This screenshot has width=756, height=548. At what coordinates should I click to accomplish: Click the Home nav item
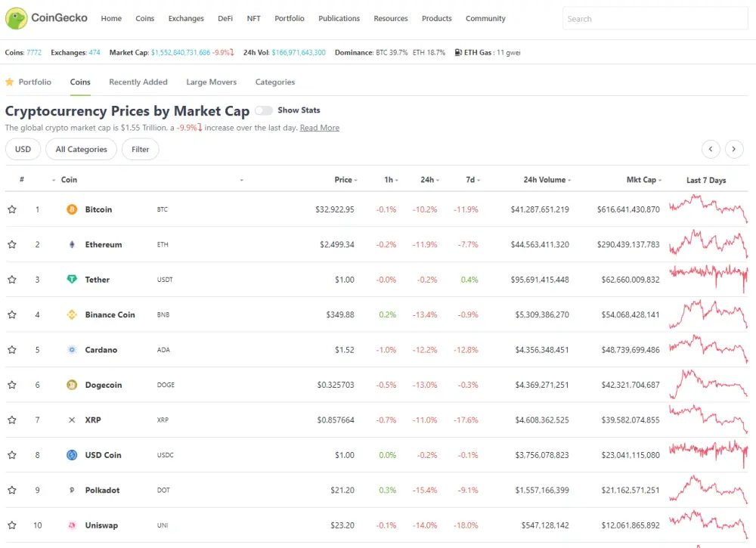pos(111,18)
